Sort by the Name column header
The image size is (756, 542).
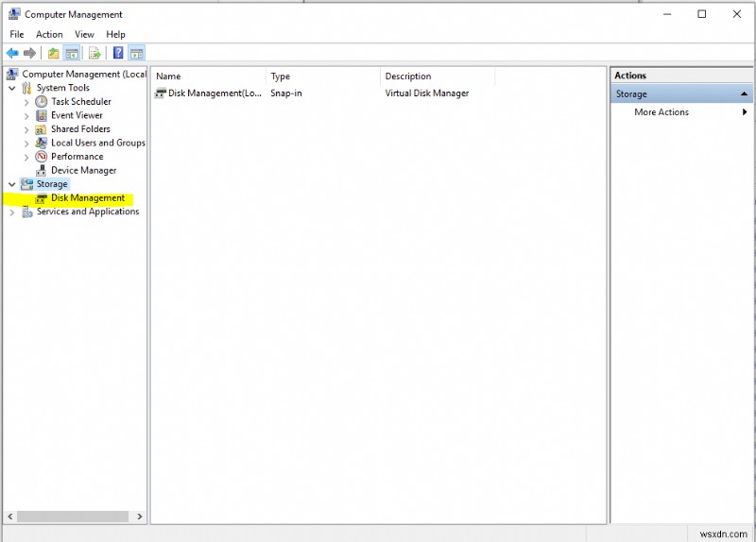(208, 76)
